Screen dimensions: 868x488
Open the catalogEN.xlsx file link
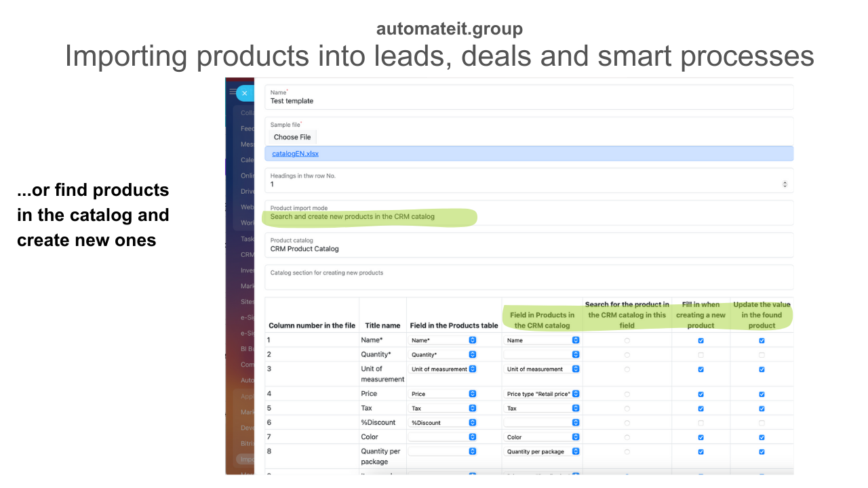(295, 154)
